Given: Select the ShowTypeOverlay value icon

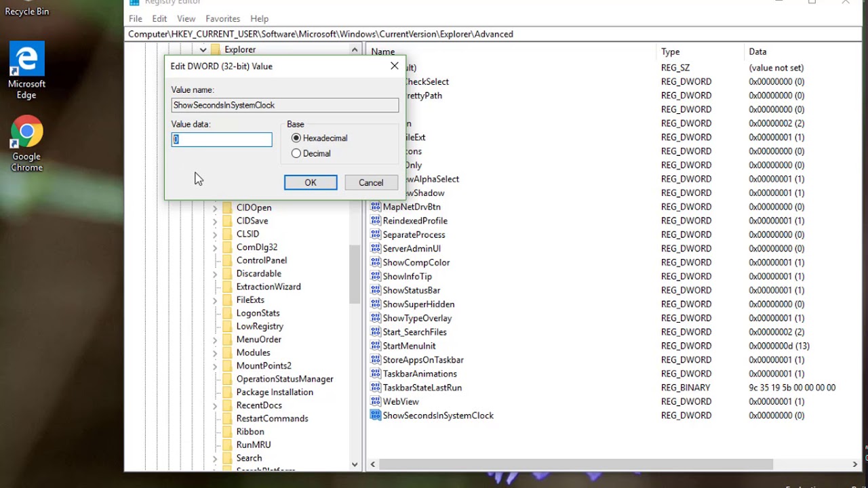Looking at the screenshot, I should [375, 318].
